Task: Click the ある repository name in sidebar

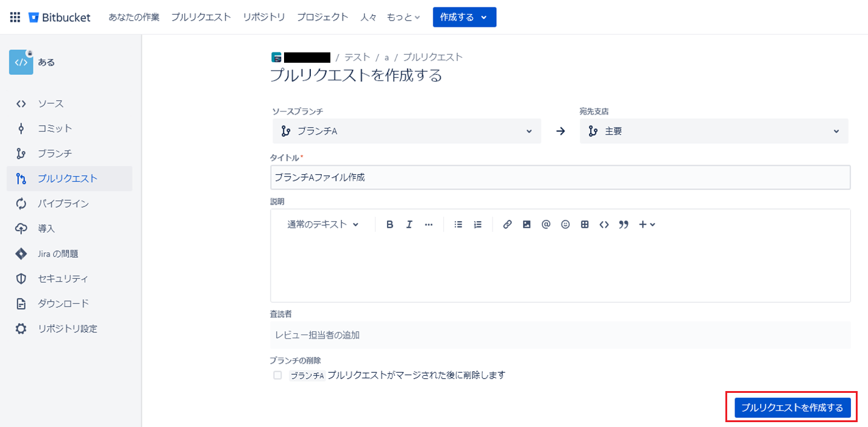Action: [46, 62]
